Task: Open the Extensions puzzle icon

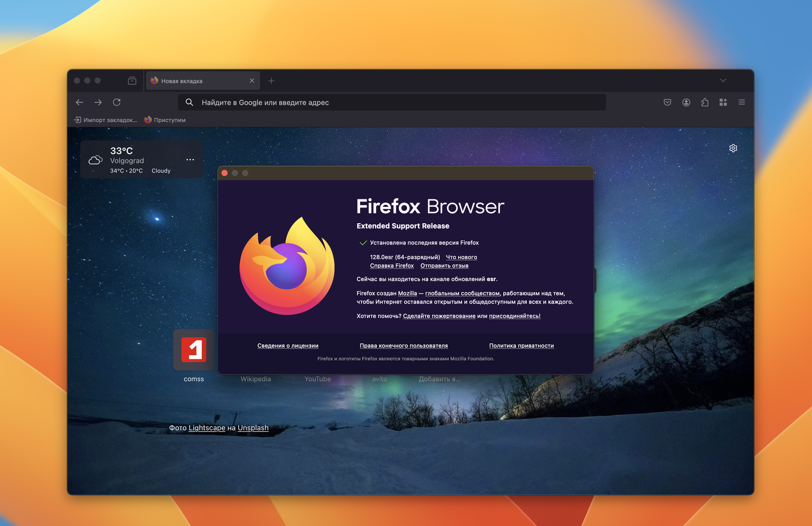Action: pyautogui.click(x=705, y=102)
